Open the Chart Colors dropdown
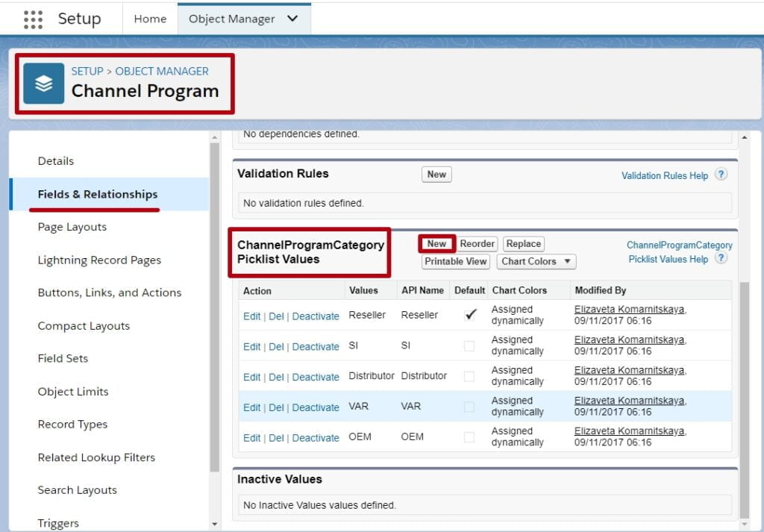 point(536,262)
